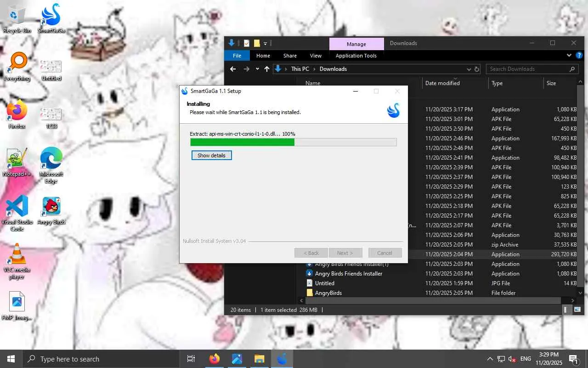Select the FMP_Imag desktop file
Viewport: 588px width, 368px height.
coord(17,306)
